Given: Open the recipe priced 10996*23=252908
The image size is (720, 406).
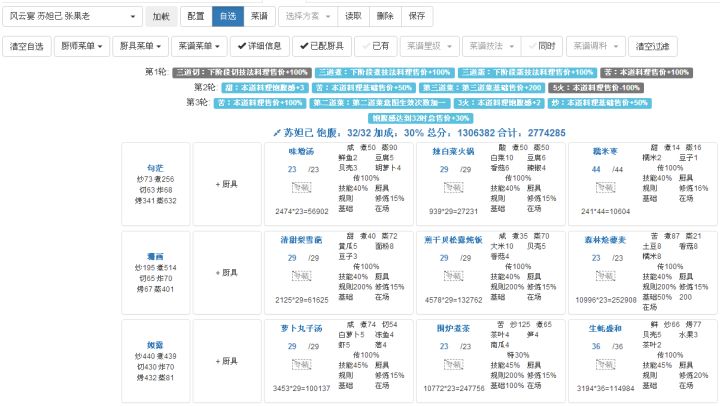Looking at the screenshot, I should [x=605, y=240].
